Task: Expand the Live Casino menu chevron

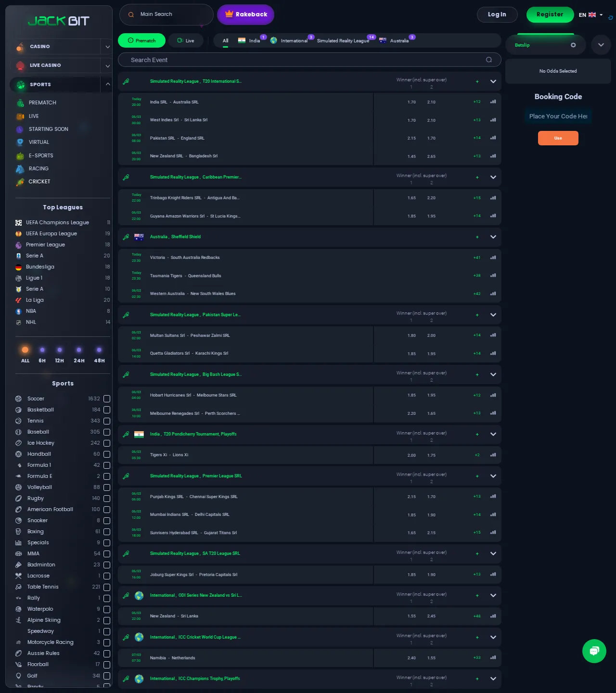Action: pyautogui.click(x=107, y=65)
